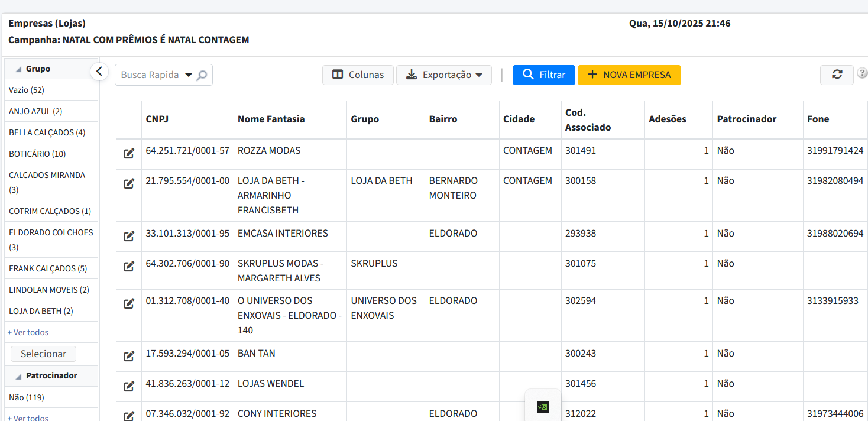Click the refresh icon button
The height and width of the screenshot is (421, 868).
(x=837, y=75)
